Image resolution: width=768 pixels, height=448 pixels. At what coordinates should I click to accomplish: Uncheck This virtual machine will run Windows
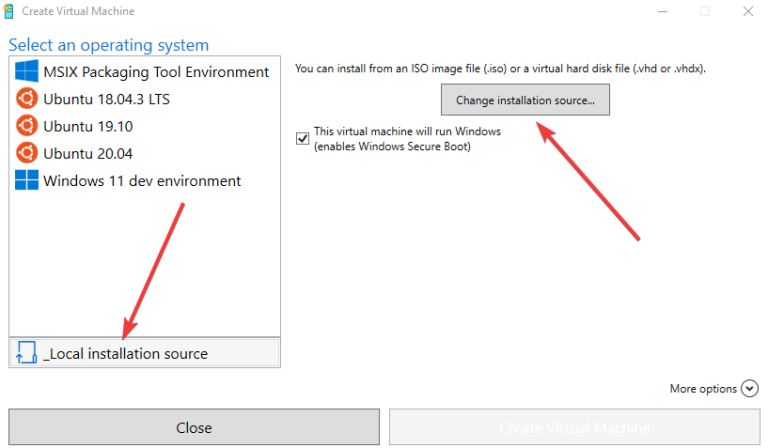coord(303,139)
